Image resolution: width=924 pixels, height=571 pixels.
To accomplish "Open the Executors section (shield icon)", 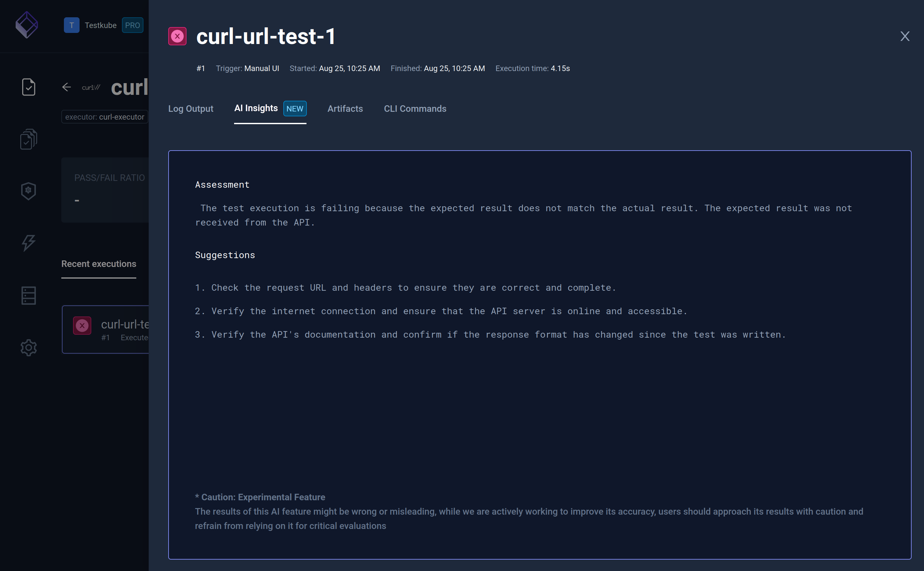I will pos(28,191).
